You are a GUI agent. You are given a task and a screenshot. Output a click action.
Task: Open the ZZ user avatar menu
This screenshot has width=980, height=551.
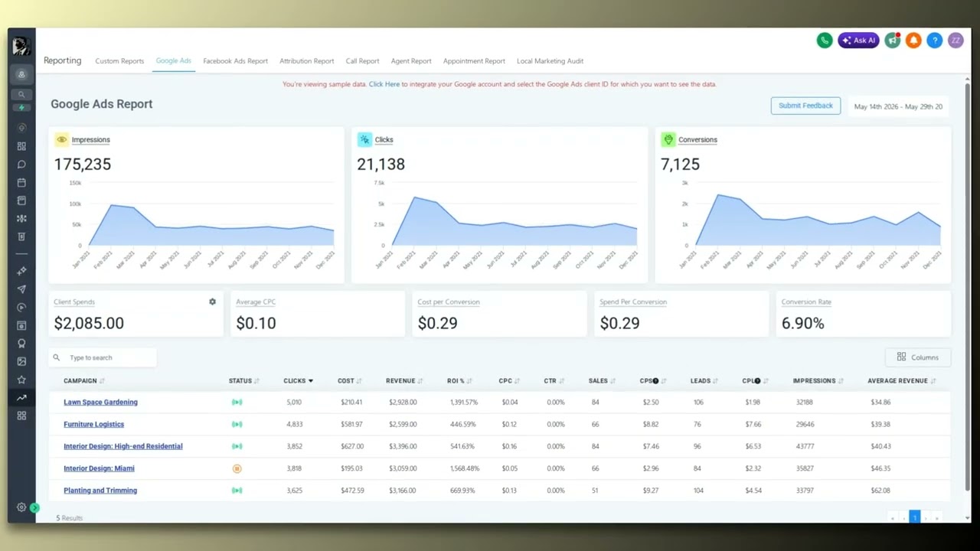pos(955,41)
